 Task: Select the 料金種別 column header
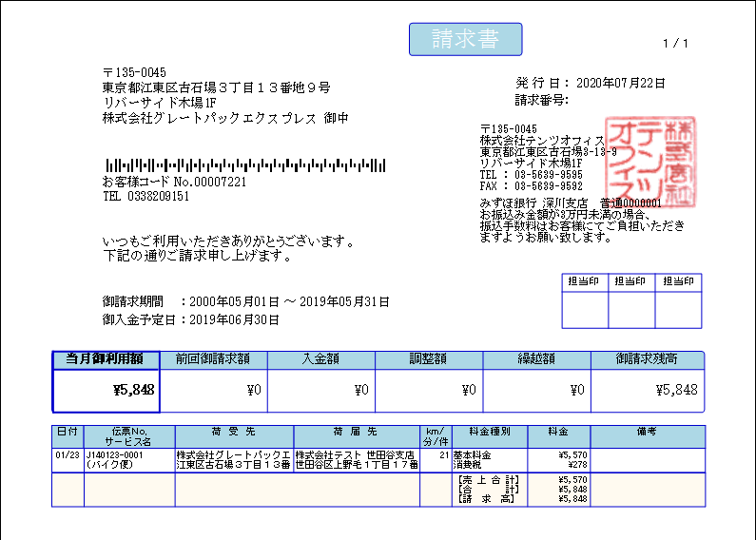tap(489, 432)
